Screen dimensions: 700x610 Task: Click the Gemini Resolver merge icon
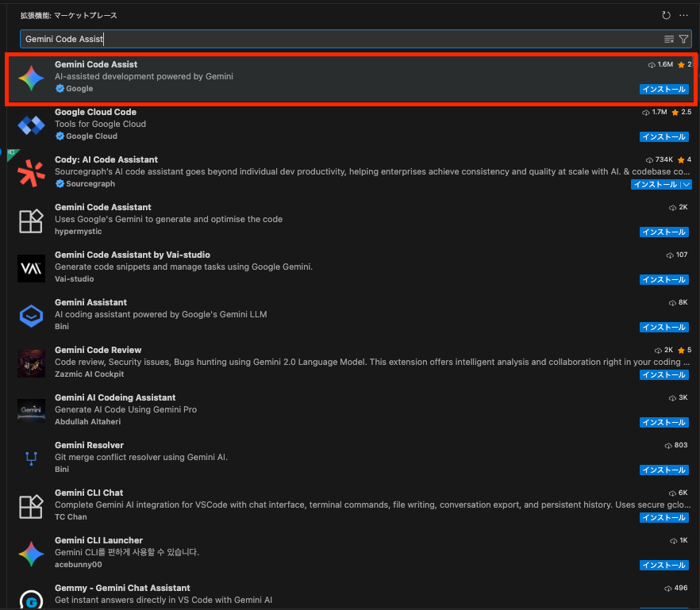(x=31, y=458)
